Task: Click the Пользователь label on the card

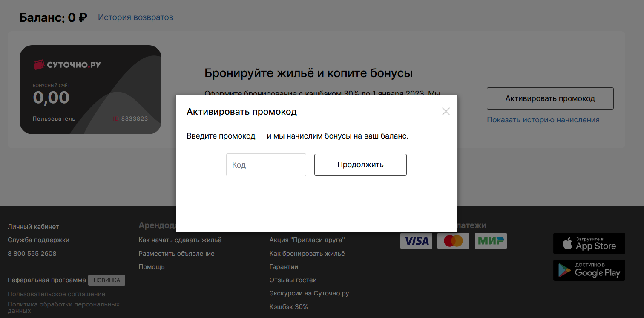Action: [x=54, y=119]
